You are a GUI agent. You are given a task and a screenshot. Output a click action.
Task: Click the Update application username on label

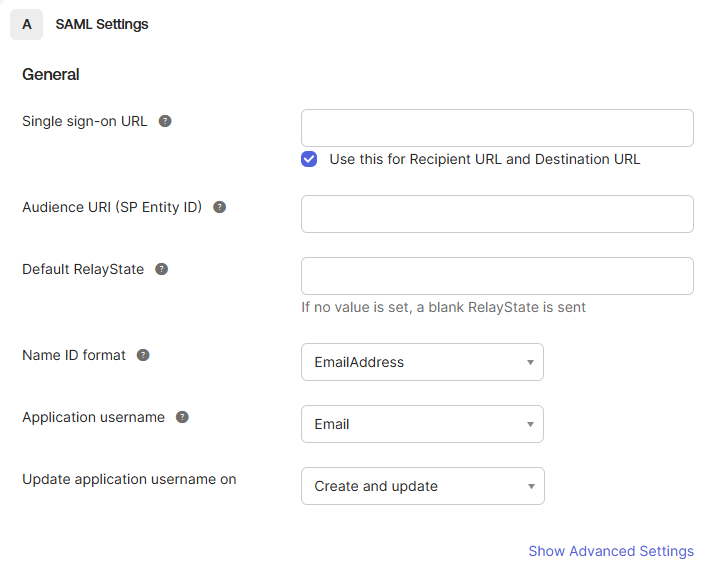pos(129,479)
